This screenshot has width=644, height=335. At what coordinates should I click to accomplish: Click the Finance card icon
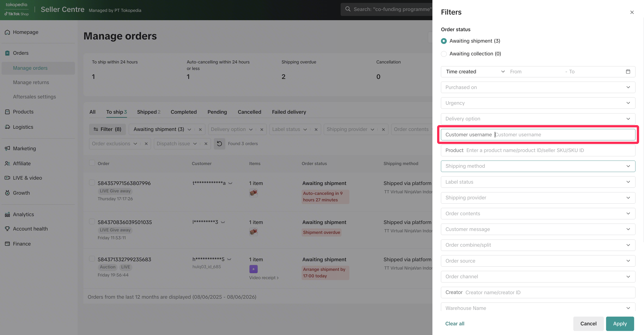7,244
